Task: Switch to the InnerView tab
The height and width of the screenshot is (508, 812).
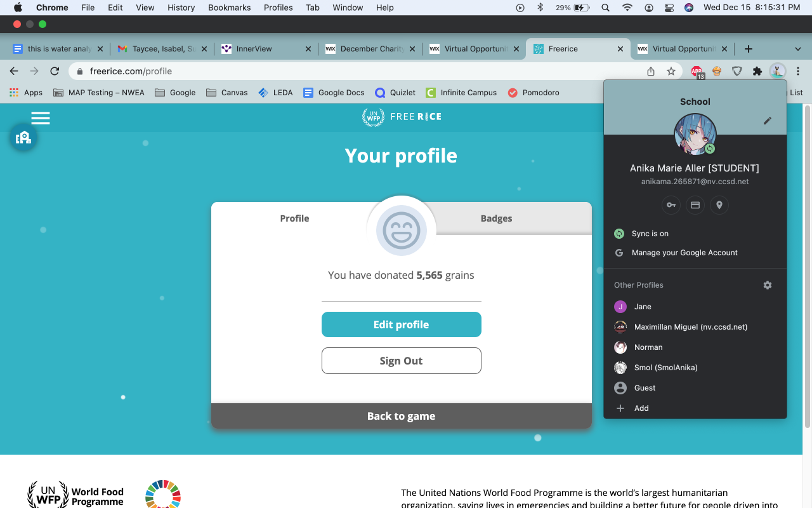Action: click(x=266, y=49)
